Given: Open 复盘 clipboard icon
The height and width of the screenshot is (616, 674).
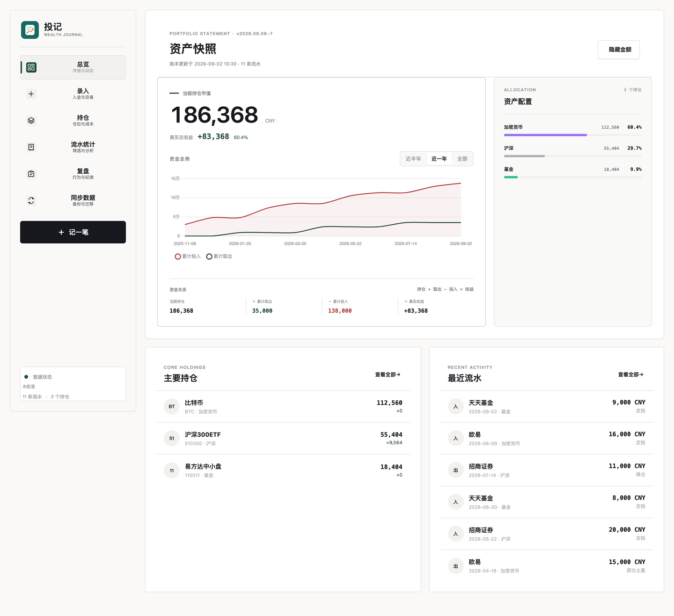Looking at the screenshot, I should pyautogui.click(x=31, y=174).
